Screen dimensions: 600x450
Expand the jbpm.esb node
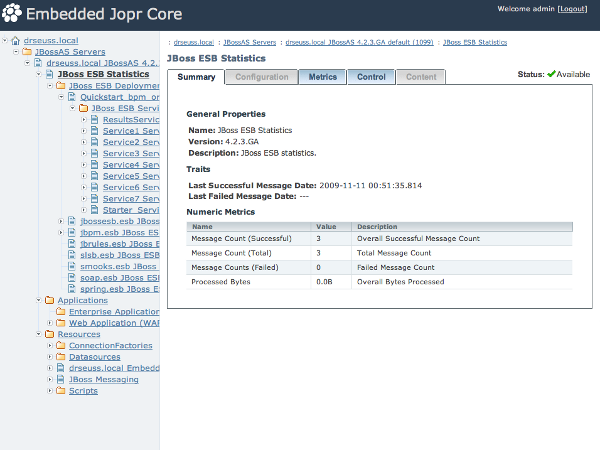tap(61, 233)
